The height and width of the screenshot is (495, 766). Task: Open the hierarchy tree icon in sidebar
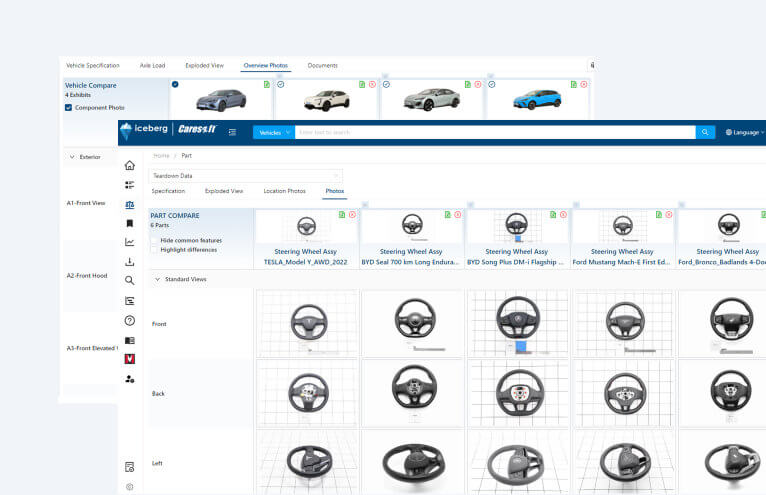129,301
